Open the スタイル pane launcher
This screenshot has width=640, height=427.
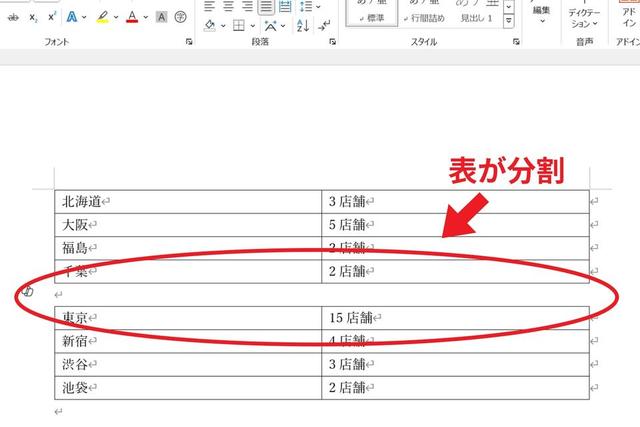(x=516, y=41)
